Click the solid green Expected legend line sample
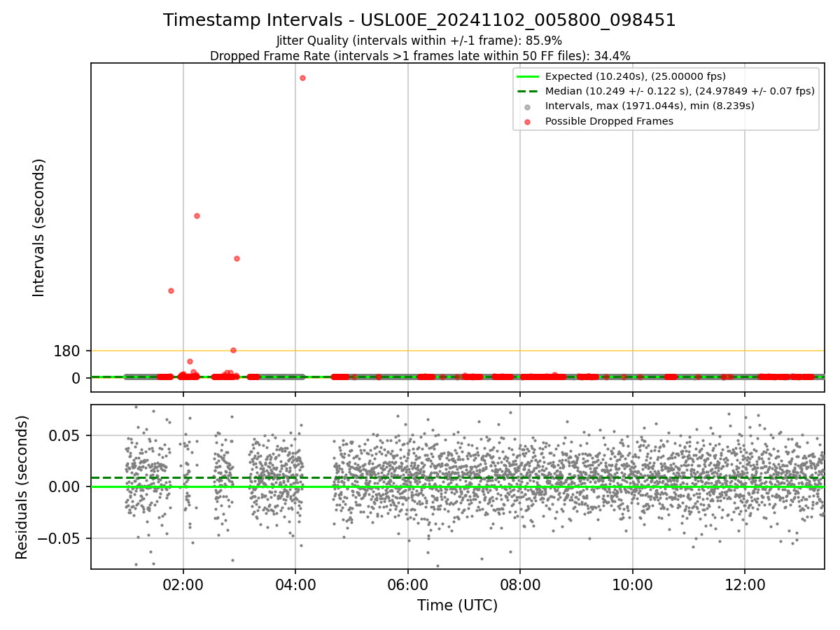The image size is (840, 630). (x=528, y=76)
